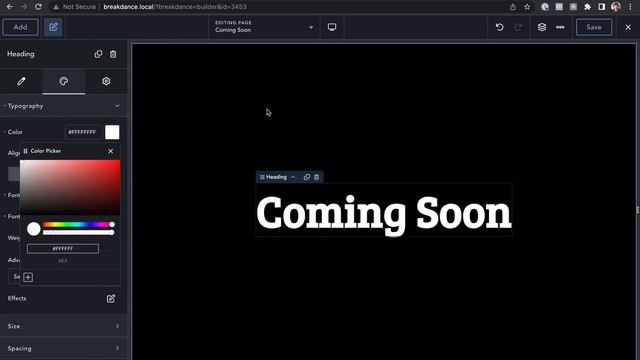The width and height of the screenshot is (640, 360).
Task: Reload the browser page
Action: [x=38, y=7]
